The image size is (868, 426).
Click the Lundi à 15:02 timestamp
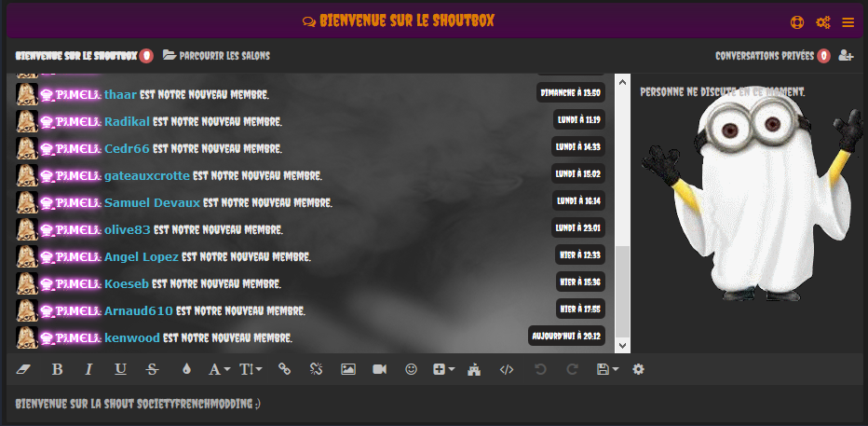578,173
